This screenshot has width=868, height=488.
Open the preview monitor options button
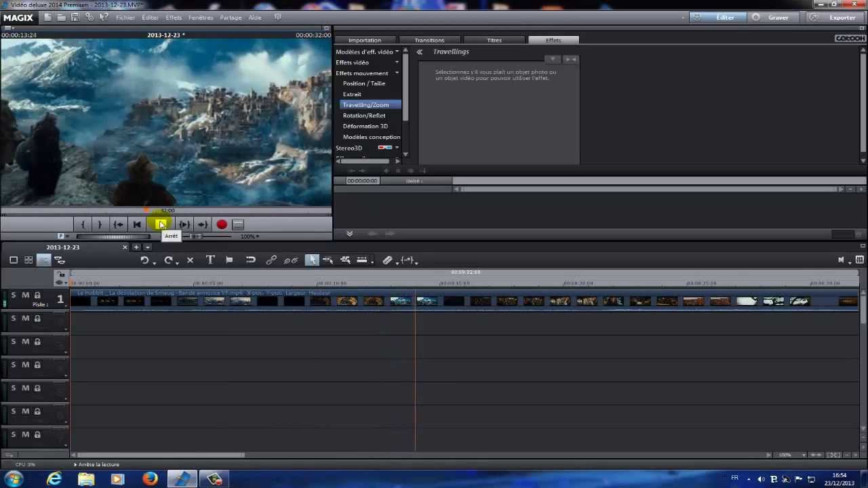(x=238, y=224)
